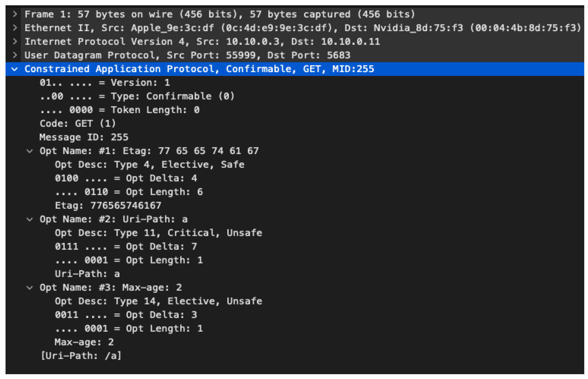588x379 pixels.
Task: Select the Type: Confirmable (0) line
Action: [137, 96]
